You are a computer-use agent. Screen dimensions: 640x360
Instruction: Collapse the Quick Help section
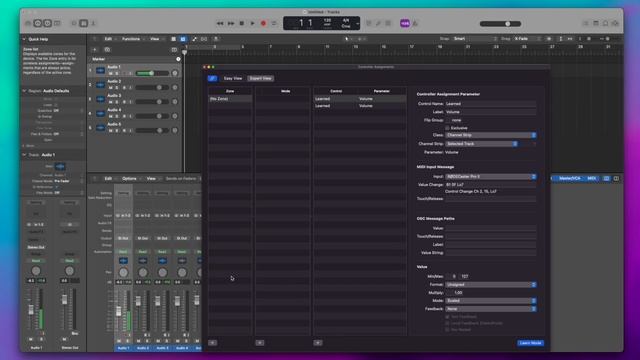pos(24,39)
